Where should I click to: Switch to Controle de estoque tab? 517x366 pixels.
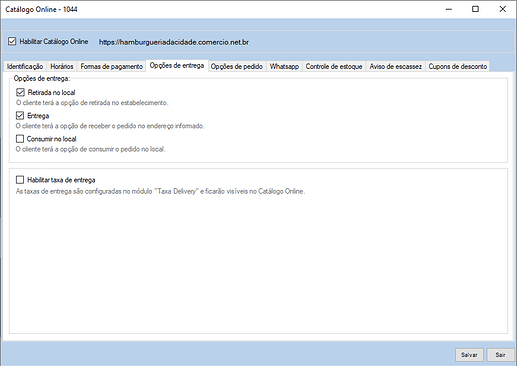coord(334,66)
